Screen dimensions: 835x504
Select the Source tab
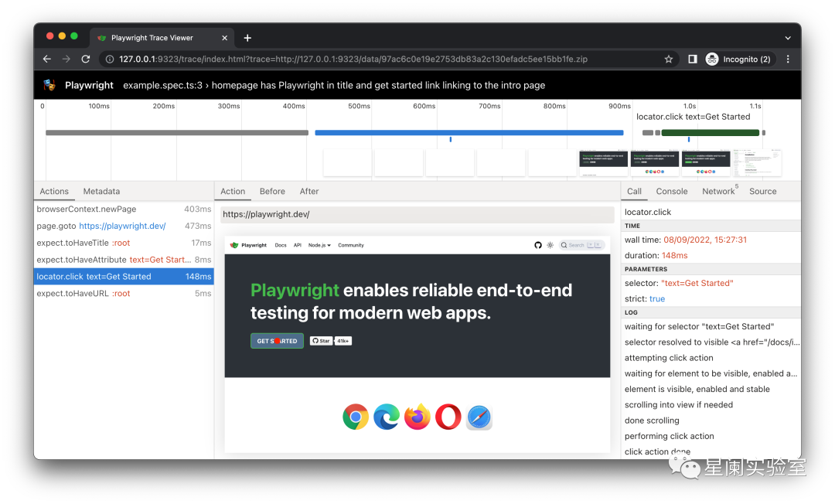(762, 191)
